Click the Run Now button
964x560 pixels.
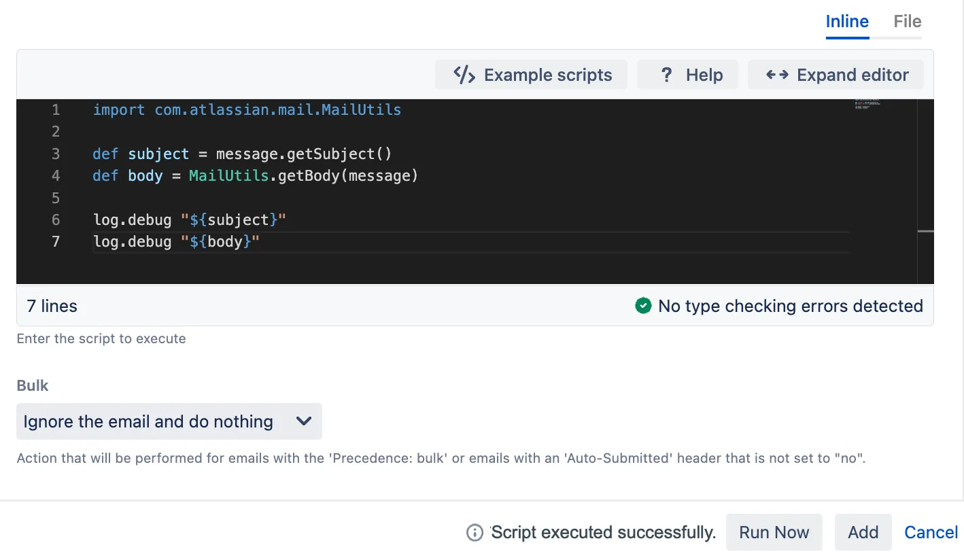[774, 532]
